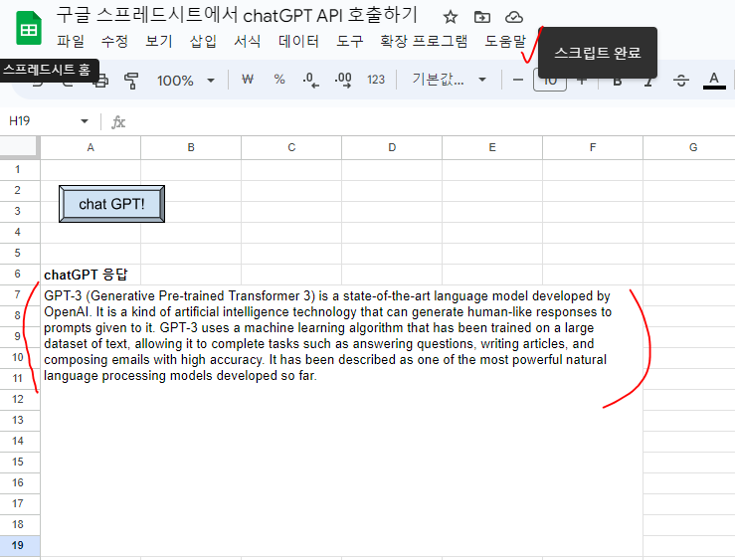Viewport: 735px width, 560px height.
Task: Select row 15 header
Action: [x=18, y=463]
